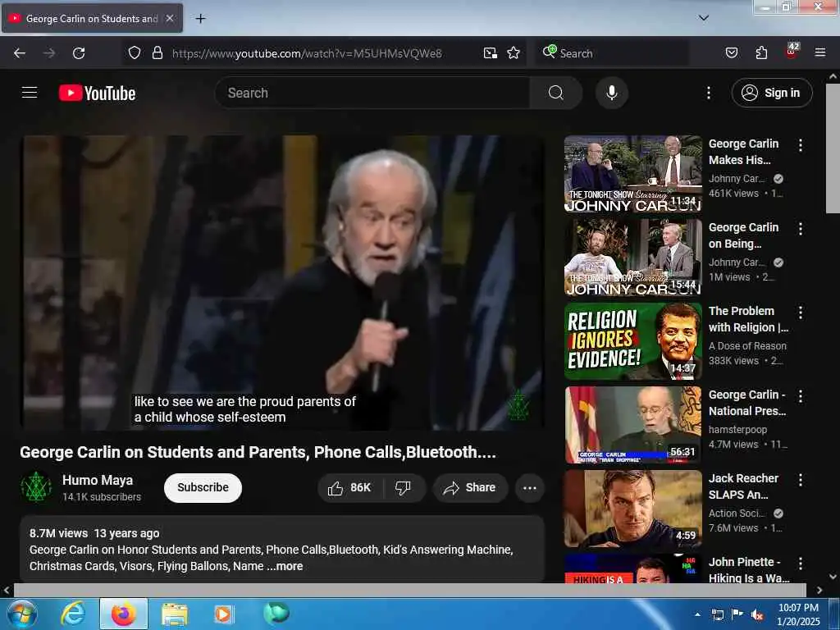Open options for Jack Reacher SLAPS video
840x630 pixels.
pos(801,479)
